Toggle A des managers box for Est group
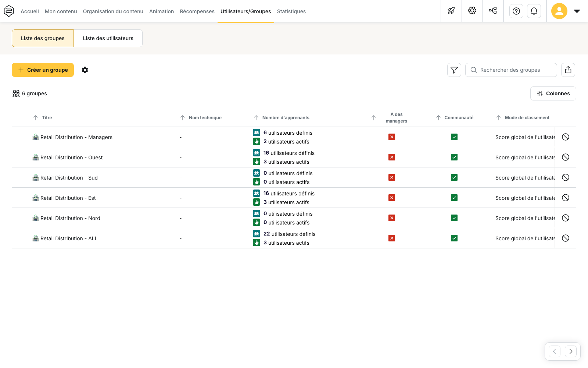The width and height of the screenshot is (588, 368). pos(392,198)
